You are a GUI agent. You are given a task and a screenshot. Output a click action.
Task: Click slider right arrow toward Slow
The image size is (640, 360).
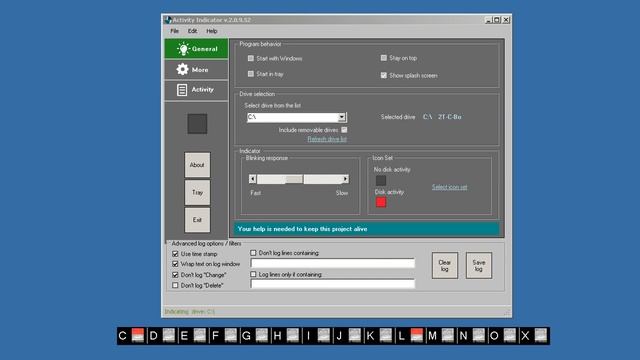345,179
